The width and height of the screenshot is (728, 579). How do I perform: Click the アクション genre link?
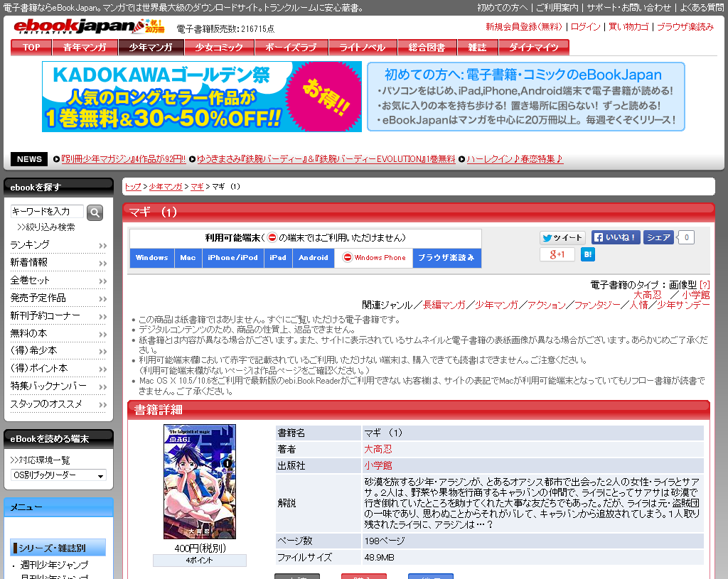click(x=547, y=305)
